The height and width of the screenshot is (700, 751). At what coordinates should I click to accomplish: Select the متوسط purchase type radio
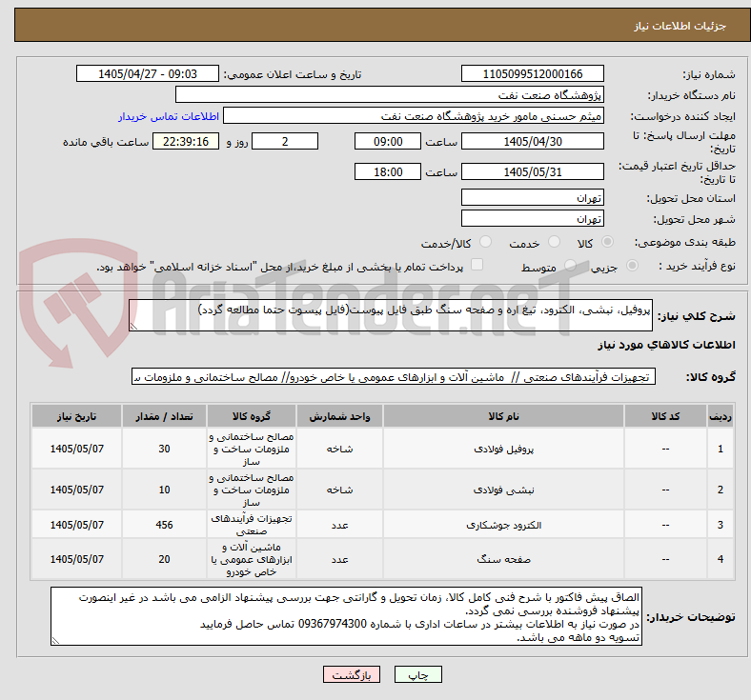(570, 266)
